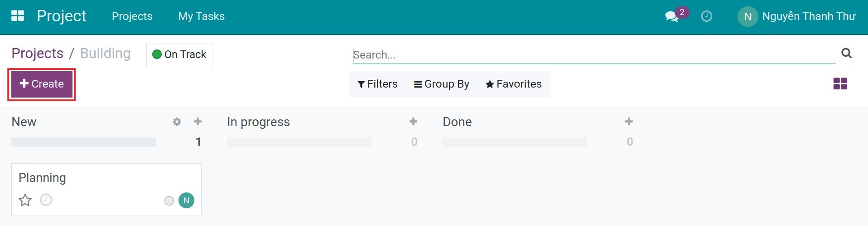
Task: Click the On Track status button
Action: (x=179, y=55)
